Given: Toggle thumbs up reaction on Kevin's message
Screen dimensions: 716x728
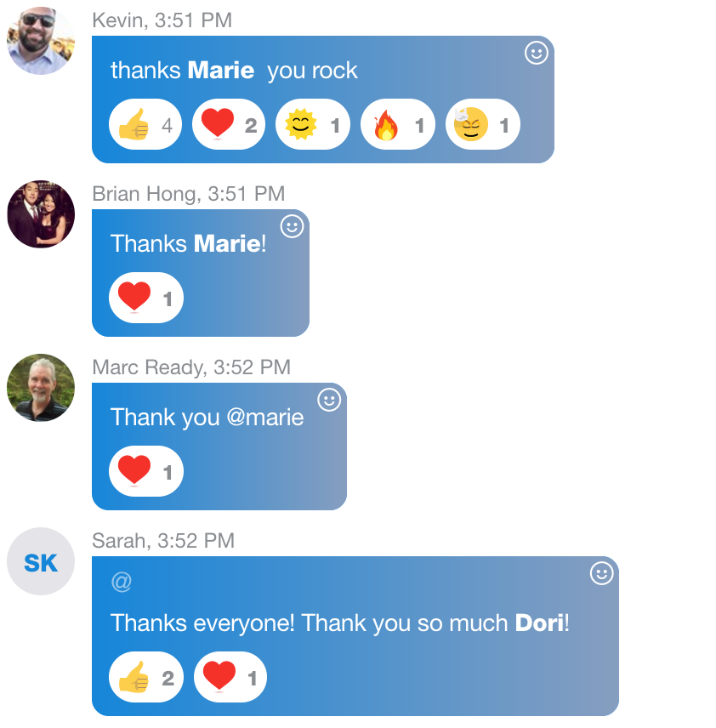Looking at the screenshot, I should point(145,124).
